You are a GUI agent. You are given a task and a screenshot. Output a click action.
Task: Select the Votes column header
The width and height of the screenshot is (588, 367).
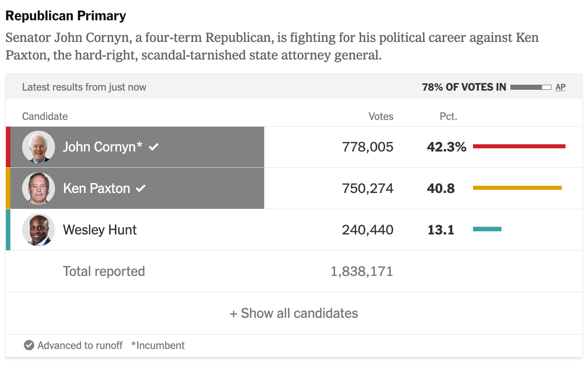381,116
